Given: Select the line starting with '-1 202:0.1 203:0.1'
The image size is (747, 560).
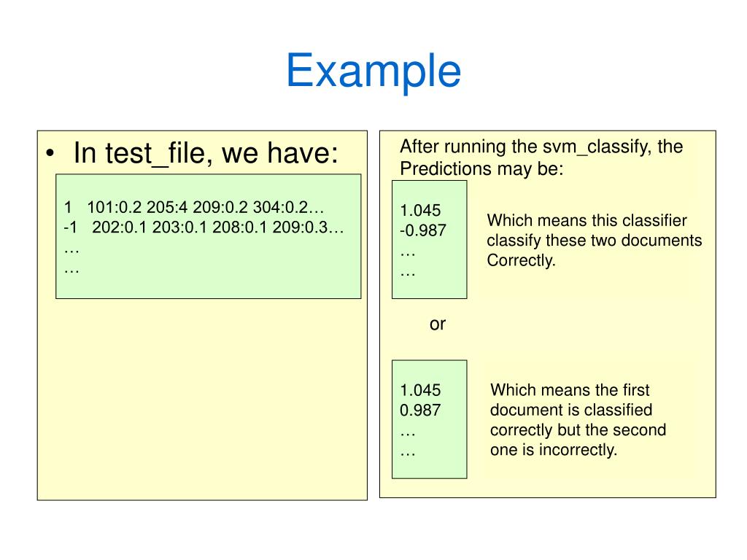Looking at the screenshot, I should click(204, 227).
